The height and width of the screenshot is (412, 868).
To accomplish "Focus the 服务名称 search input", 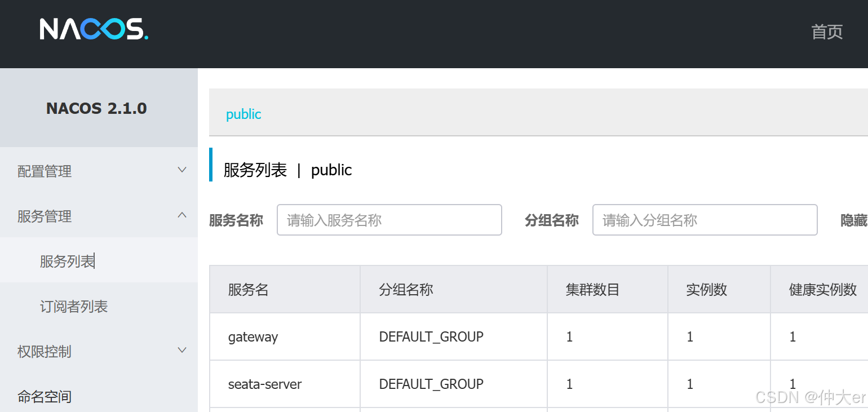I will click(x=389, y=220).
